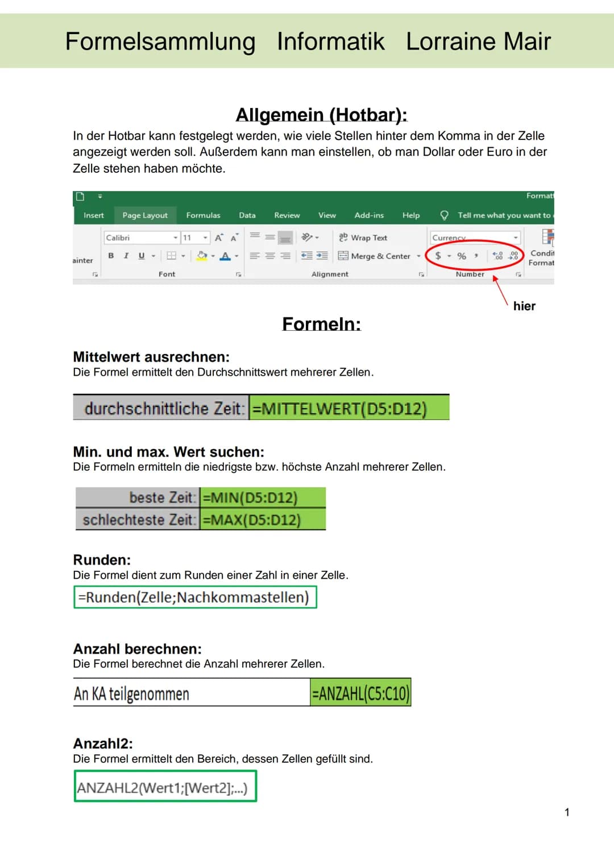Switch to the Data tab
Image resolution: width=614 pixels, height=868 pixels.
pyautogui.click(x=247, y=215)
